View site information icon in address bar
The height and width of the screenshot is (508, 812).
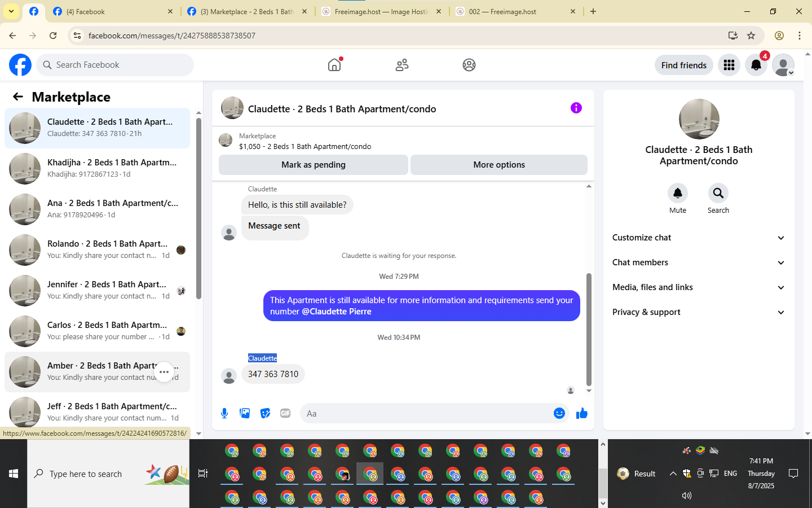(x=77, y=36)
